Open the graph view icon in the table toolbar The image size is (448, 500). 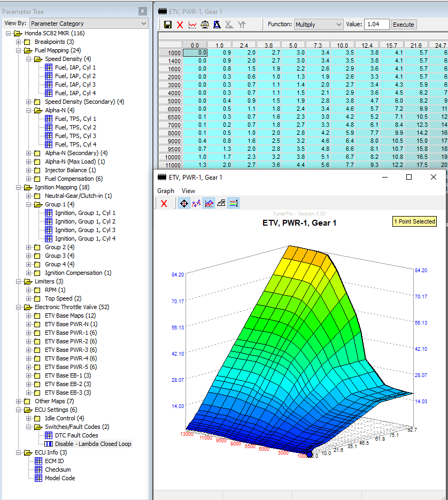(192, 24)
